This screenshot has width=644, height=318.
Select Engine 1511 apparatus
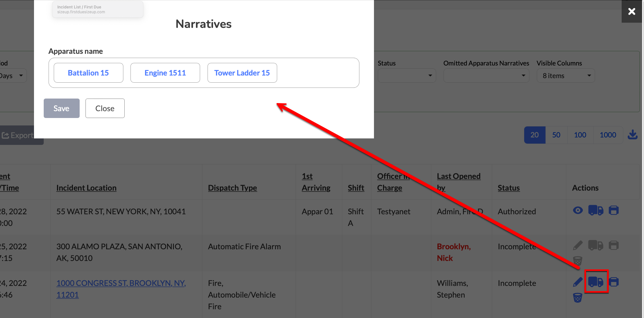165,73
